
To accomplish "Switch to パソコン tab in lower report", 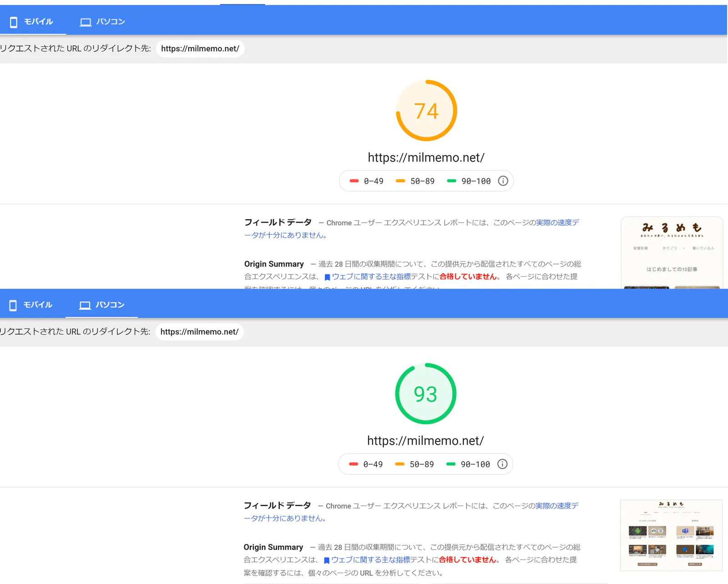I will (102, 305).
